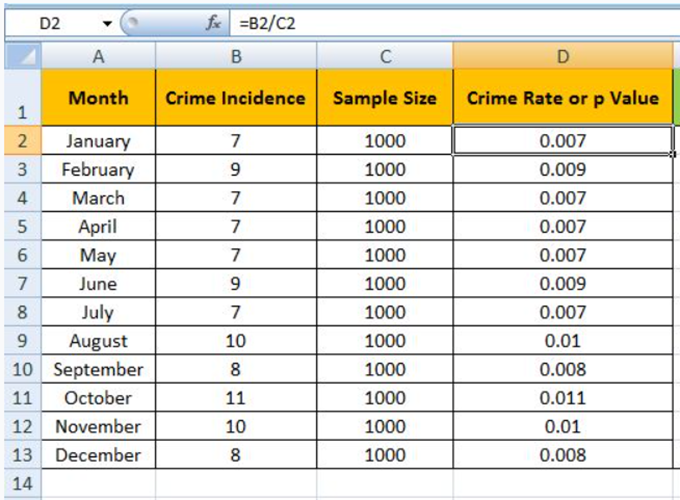Click the Month header cell
This screenshot has width=680, height=500.
click(98, 98)
